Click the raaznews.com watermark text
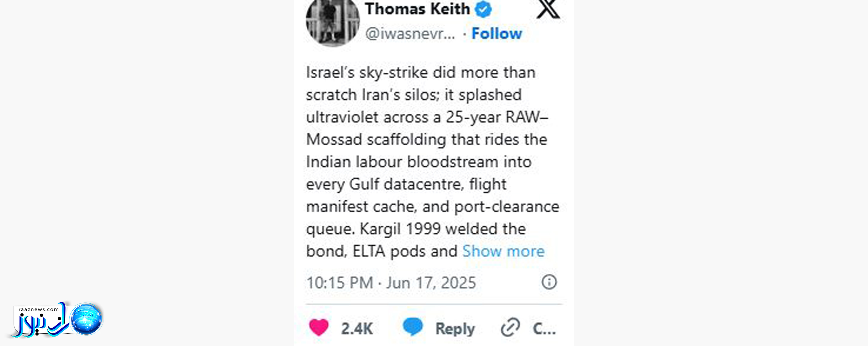868x346 pixels. pyautogui.click(x=38, y=309)
